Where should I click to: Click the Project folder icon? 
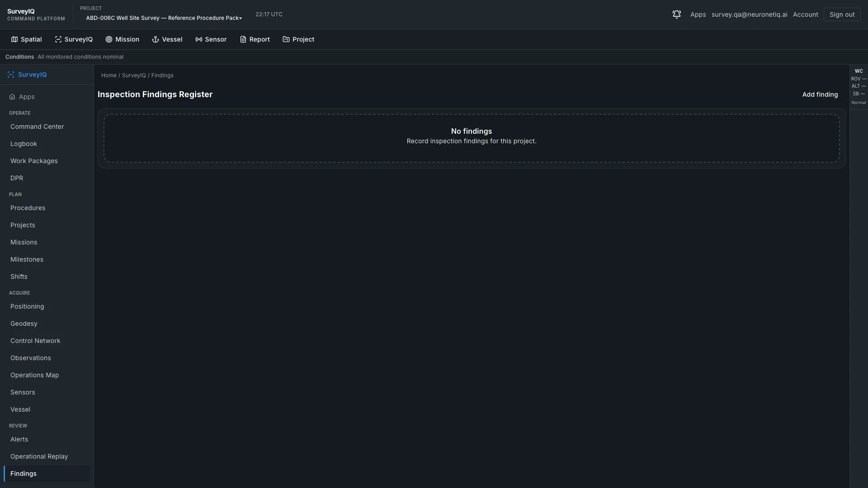286,39
